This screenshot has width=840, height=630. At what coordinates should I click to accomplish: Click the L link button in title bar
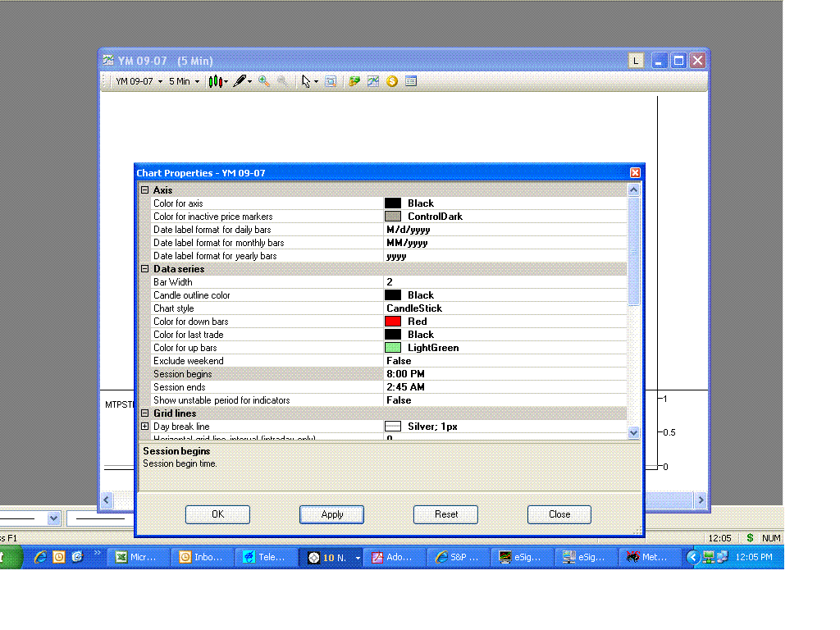pyautogui.click(x=636, y=61)
